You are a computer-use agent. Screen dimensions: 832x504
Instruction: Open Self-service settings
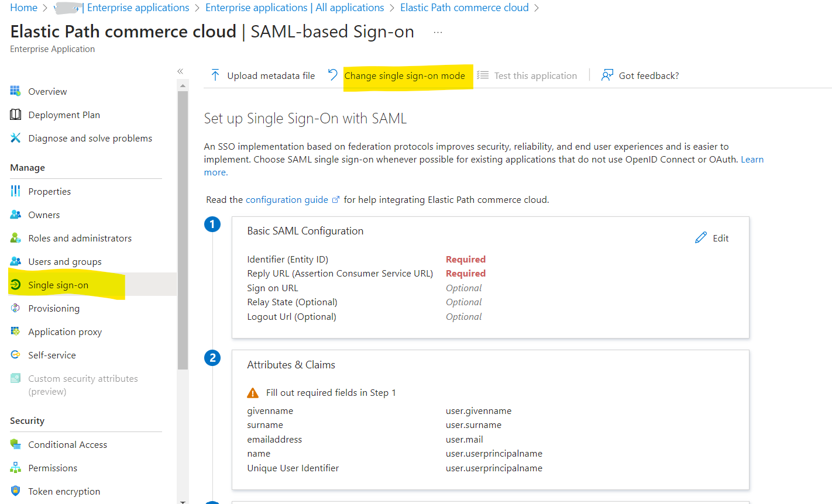[52, 355]
